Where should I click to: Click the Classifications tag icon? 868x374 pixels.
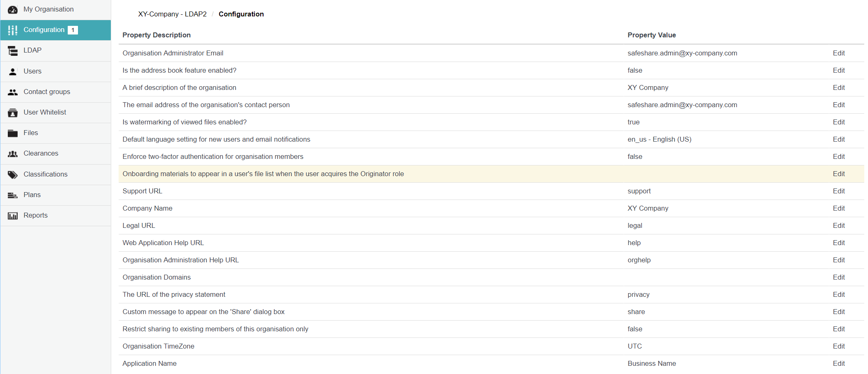13,174
